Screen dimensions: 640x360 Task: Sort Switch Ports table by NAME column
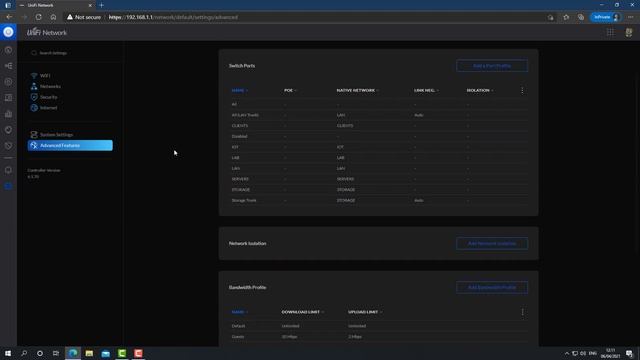click(240, 91)
